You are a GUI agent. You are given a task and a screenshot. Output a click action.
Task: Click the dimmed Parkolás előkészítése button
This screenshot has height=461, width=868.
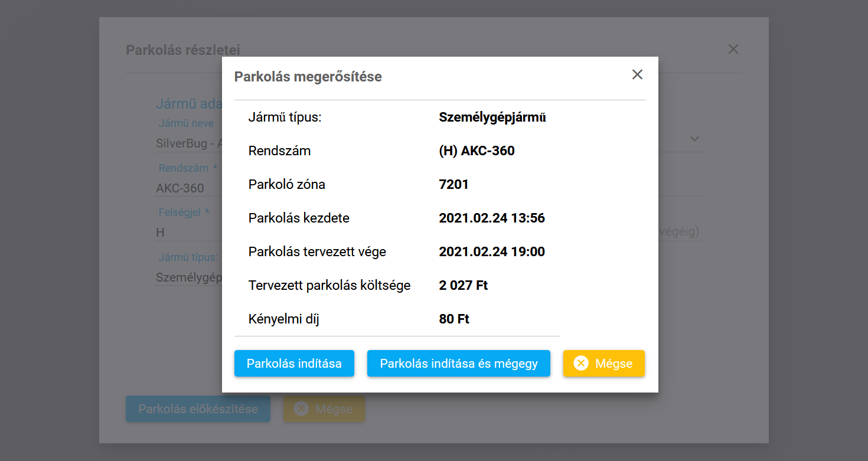point(198,409)
